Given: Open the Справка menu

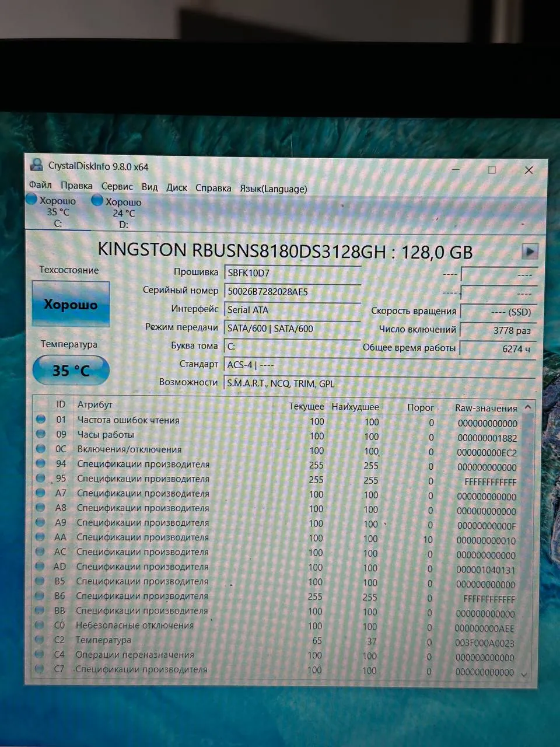Looking at the screenshot, I should click(213, 188).
